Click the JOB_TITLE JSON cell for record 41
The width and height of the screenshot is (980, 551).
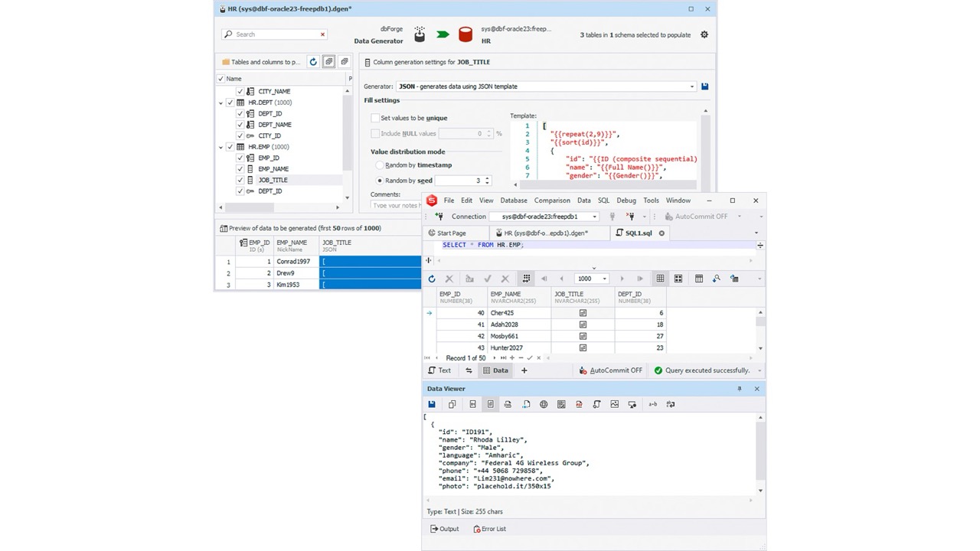583,324
